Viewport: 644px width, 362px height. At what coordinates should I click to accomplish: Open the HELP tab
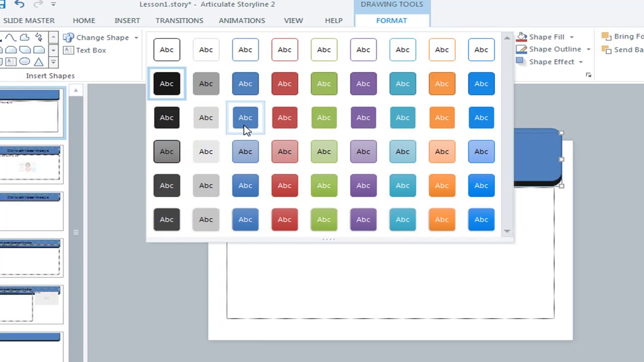tap(334, 21)
